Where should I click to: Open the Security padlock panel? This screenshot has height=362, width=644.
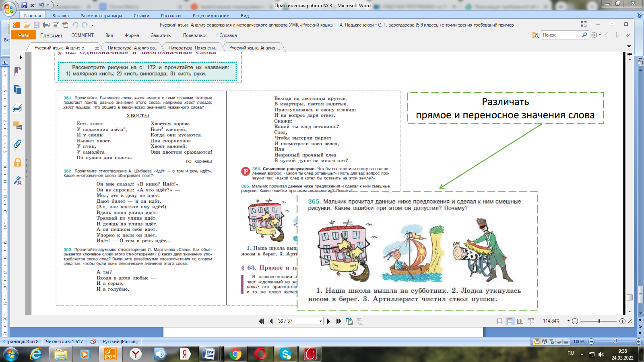tap(18, 162)
